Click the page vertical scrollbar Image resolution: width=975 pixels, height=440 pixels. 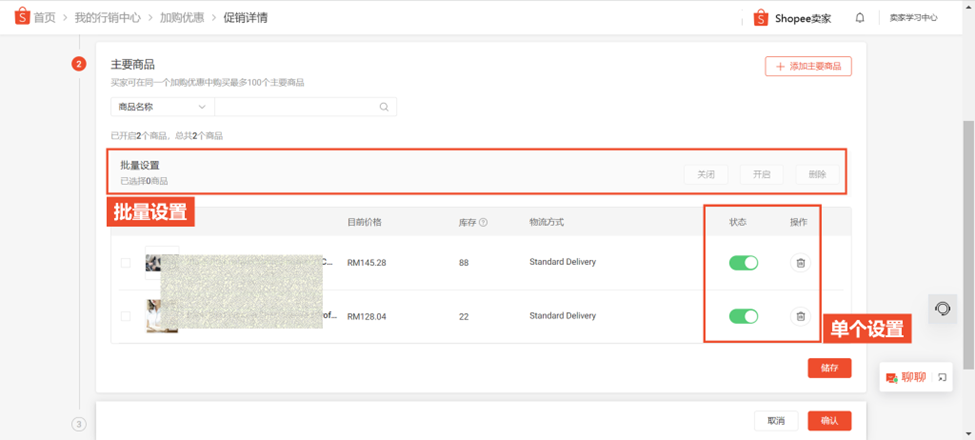point(969,245)
